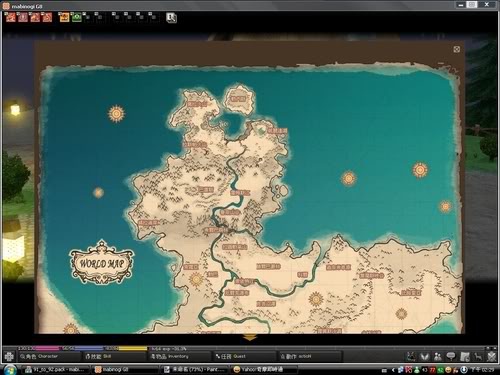500x375 pixels.
Task: Open the Quest tab
Action: coord(231,356)
